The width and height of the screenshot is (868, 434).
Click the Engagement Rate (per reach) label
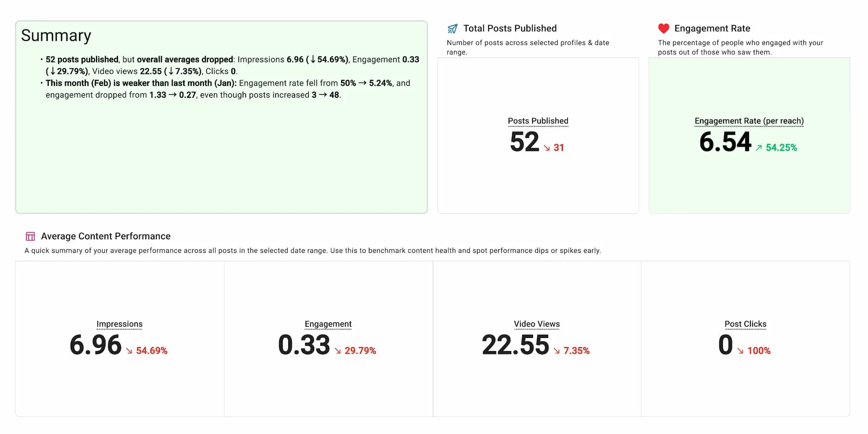click(749, 121)
